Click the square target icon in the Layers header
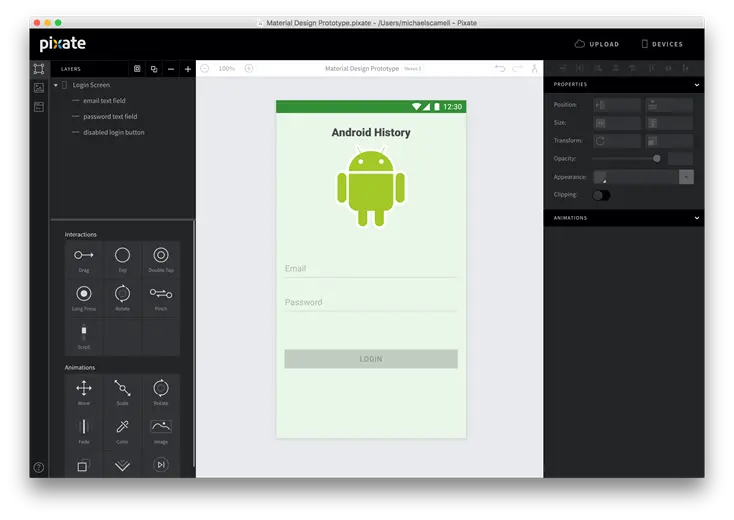 coord(137,69)
